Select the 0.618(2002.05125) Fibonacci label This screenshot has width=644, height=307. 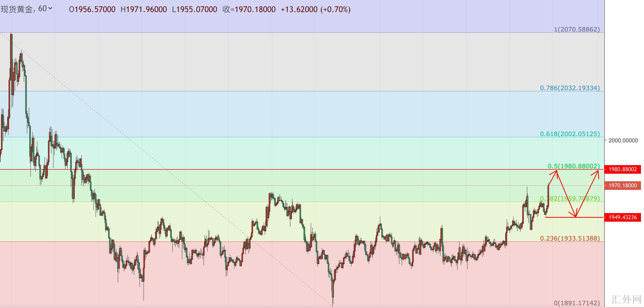coord(569,134)
